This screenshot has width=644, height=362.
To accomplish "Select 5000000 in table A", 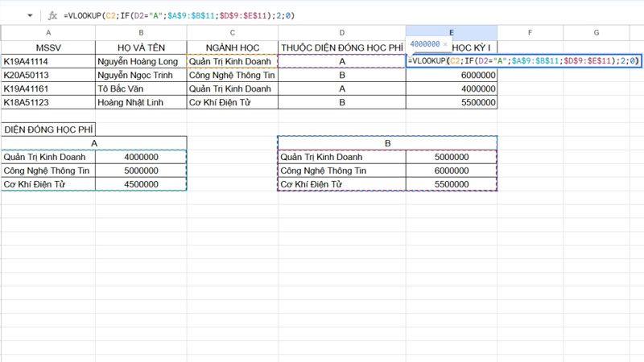I will click(x=141, y=171).
